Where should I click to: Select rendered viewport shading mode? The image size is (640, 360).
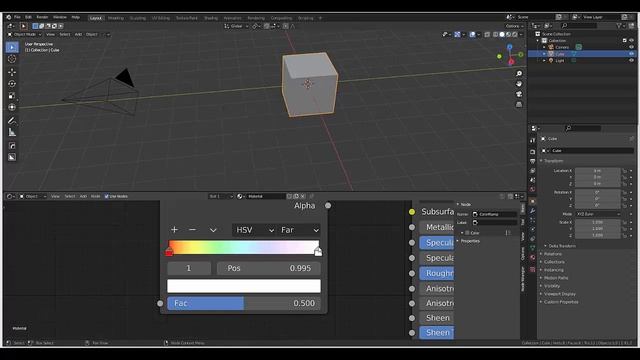(515, 35)
